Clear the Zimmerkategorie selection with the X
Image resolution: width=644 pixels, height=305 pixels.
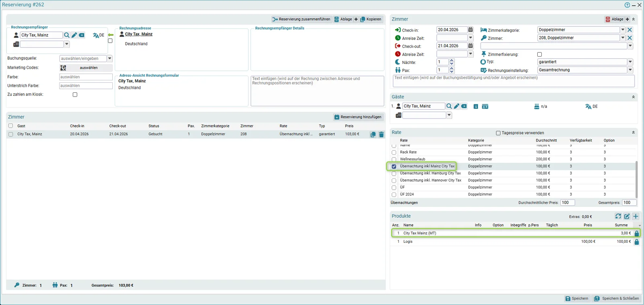tap(630, 30)
